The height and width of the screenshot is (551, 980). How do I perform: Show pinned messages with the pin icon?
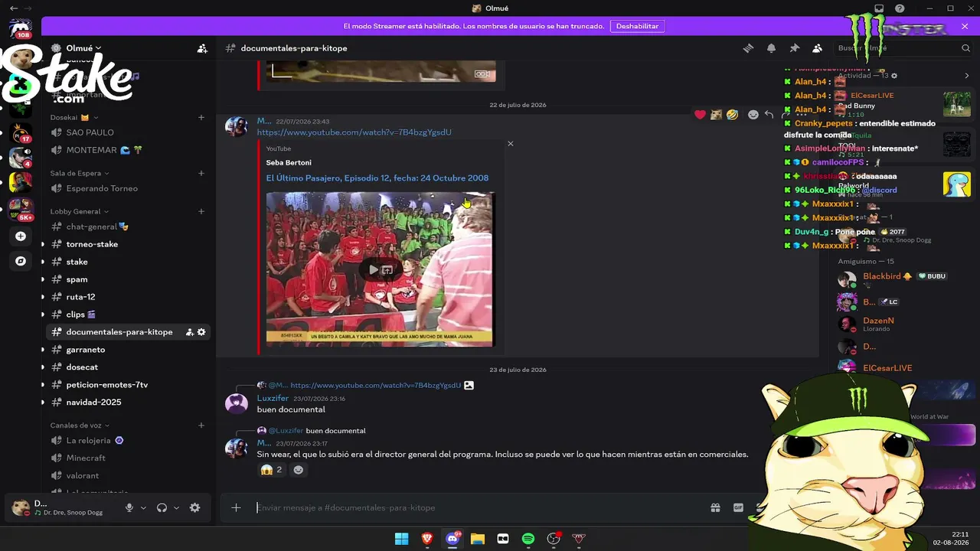tap(794, 48)
